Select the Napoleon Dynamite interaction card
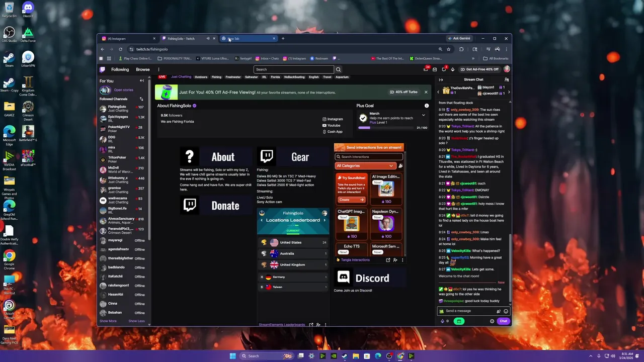644x362 pixels. click(x=386, y=224)
